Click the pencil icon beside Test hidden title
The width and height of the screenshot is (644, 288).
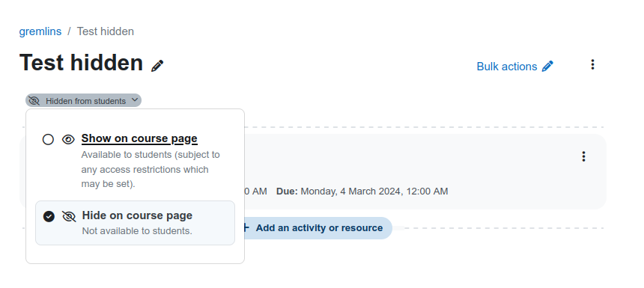pyautogui.click(x=157, y=66)
